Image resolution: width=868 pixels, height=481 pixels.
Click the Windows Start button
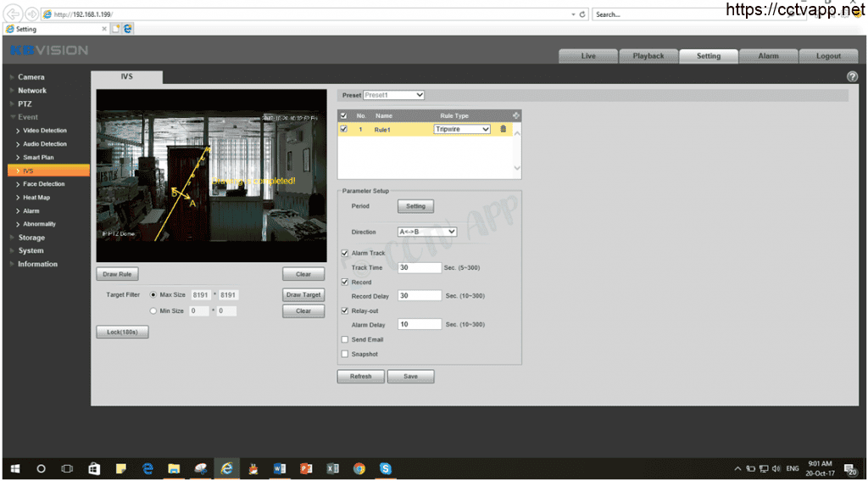coord(14,468)
